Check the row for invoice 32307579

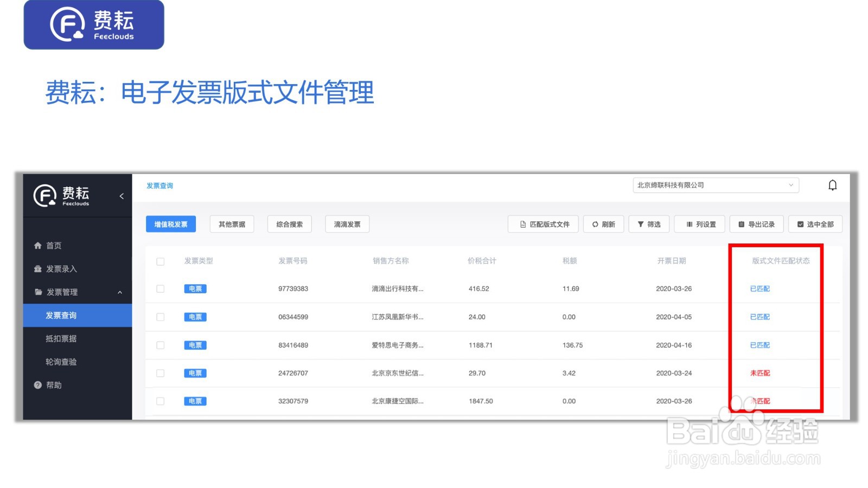click(160, 402)
